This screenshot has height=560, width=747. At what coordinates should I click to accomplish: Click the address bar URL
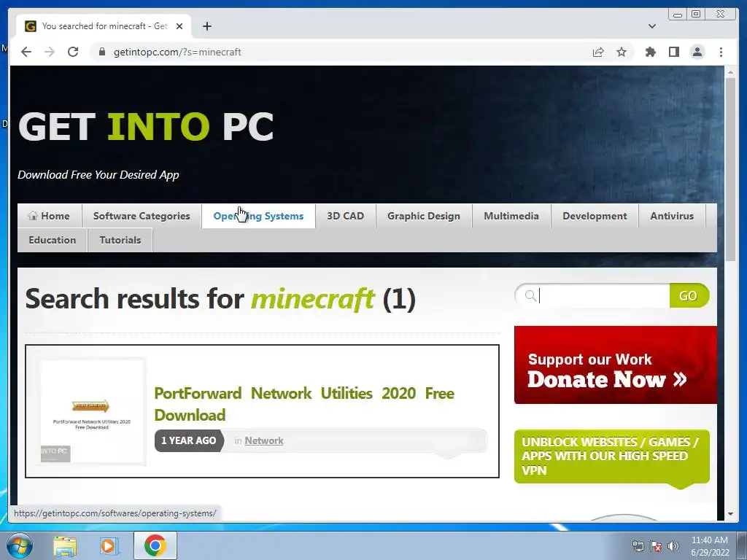pos(177,52)
